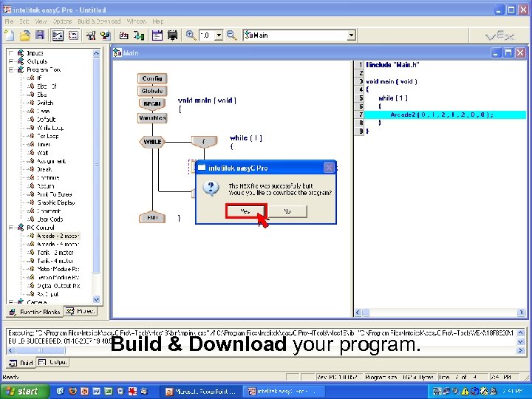Open the Help menu

[158, 21]
